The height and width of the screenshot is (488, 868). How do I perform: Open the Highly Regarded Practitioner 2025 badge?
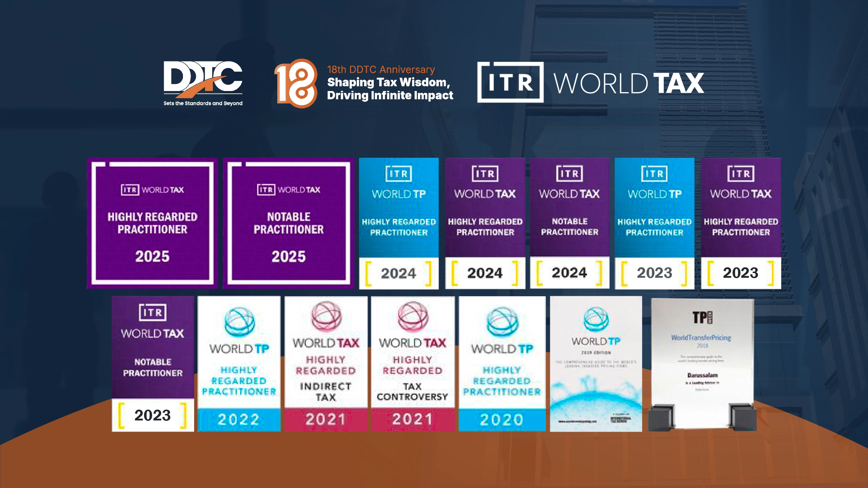tap(152, 222)
